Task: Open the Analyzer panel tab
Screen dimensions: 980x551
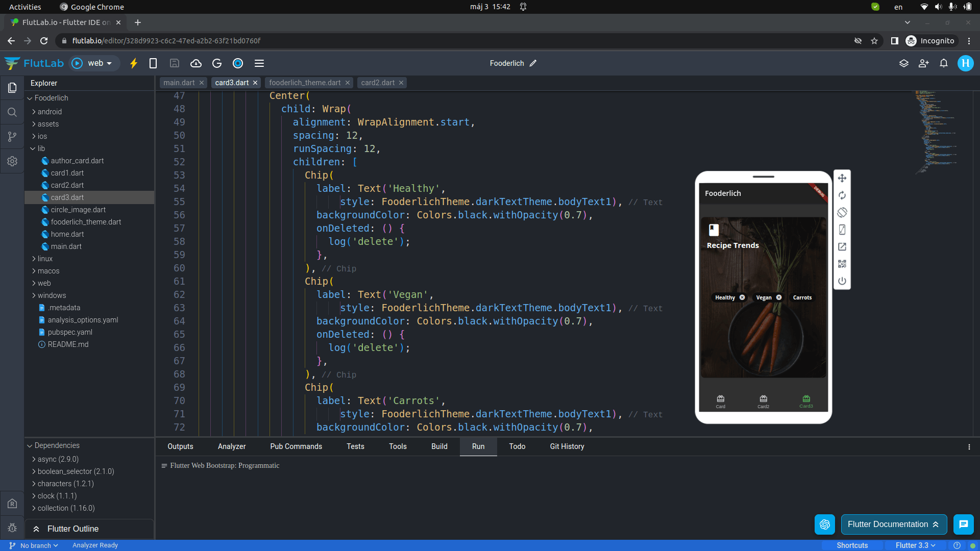Action: coord(232,446)
